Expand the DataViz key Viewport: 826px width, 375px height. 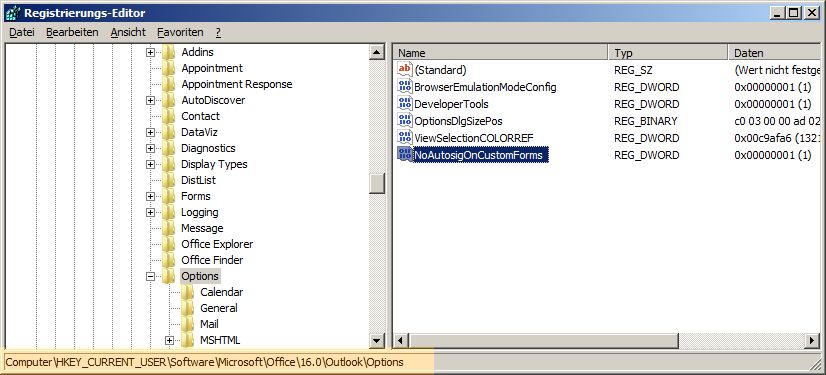[x=151, y=132]
